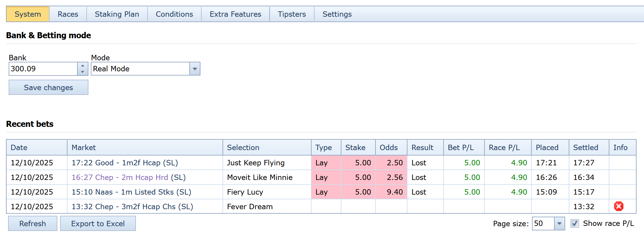644x245 pixels.
Task: Click the Refresh button
Action: tap(33, 224)
